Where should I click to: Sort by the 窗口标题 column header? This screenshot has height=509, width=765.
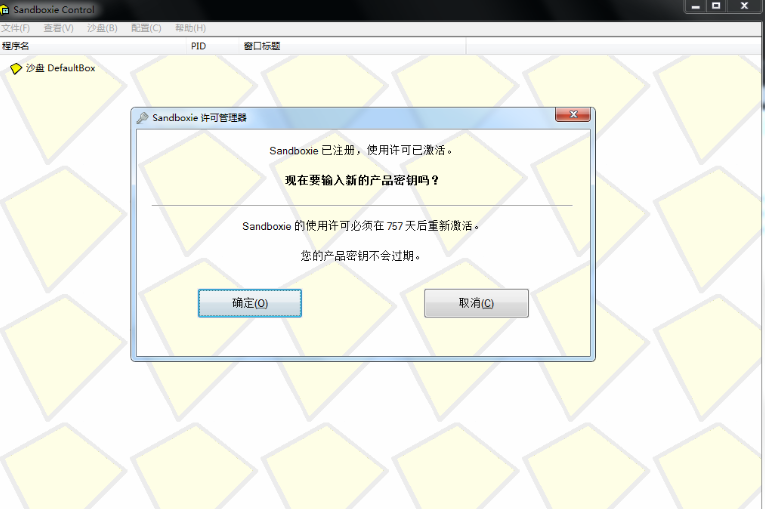(x=352, y=46)
